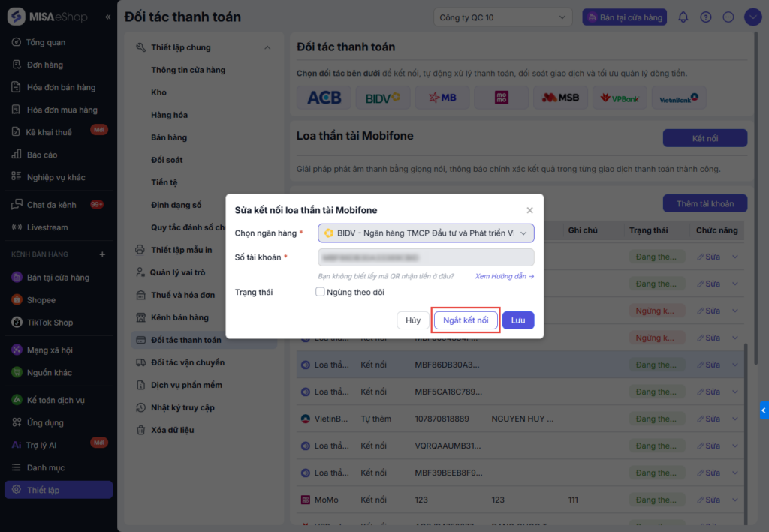Screen dimensions: 769x532
Task: Open the user avatar menu
Action: [x=752, y=17]
